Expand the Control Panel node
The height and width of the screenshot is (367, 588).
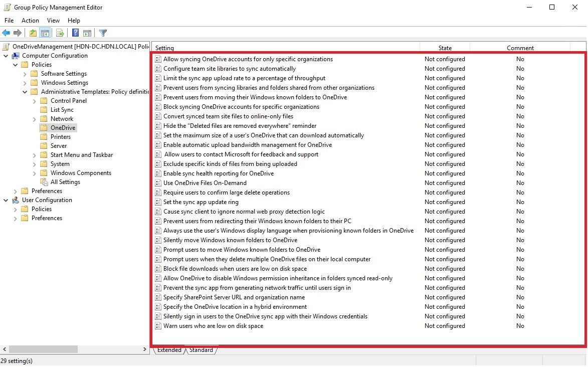(x=35, y=101)
